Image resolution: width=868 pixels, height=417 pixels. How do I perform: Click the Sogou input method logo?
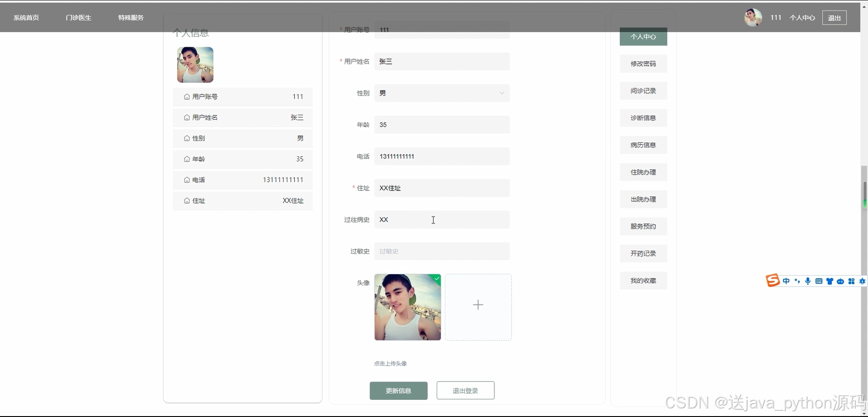773,281
